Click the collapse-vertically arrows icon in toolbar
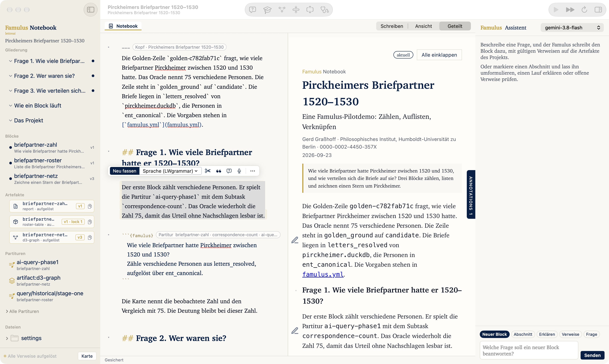Screen dimensions: 609x364 pyautogui.click(x=296, y=10)
